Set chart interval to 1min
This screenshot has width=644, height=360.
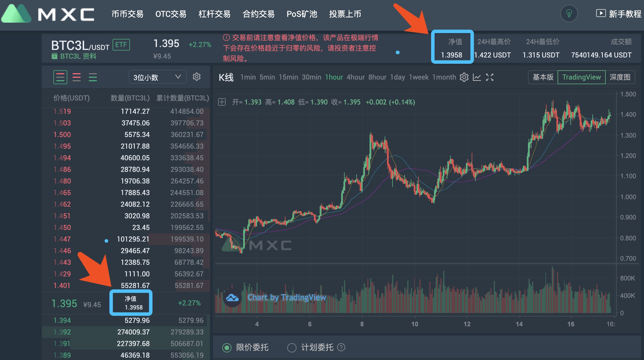pos(248,77)
